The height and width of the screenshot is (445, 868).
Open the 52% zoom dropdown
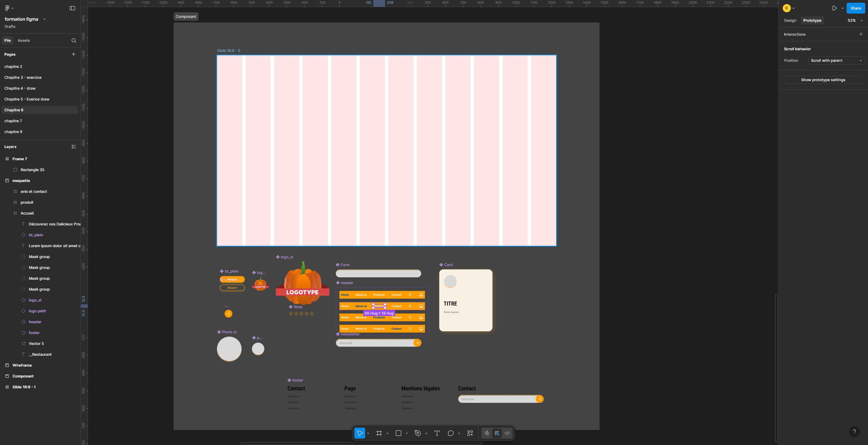855,20
